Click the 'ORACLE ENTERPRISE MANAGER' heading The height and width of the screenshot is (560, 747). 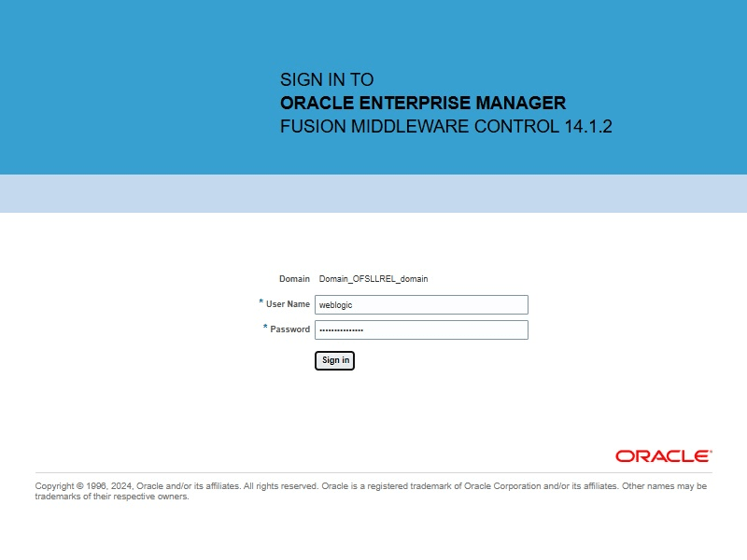423,103
